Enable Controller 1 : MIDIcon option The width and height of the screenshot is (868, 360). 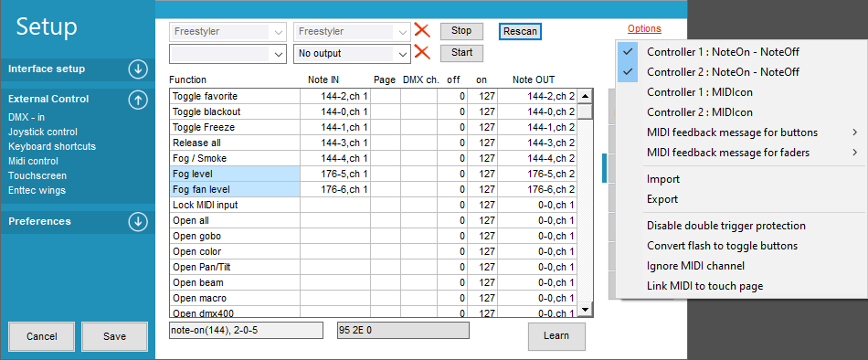click(741, 92)
